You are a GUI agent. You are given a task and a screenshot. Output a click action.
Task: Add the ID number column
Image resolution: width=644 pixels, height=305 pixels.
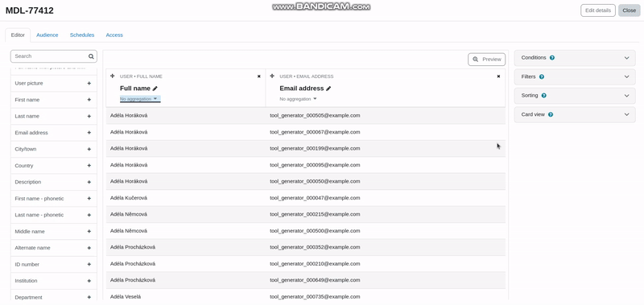click(89, 265)
